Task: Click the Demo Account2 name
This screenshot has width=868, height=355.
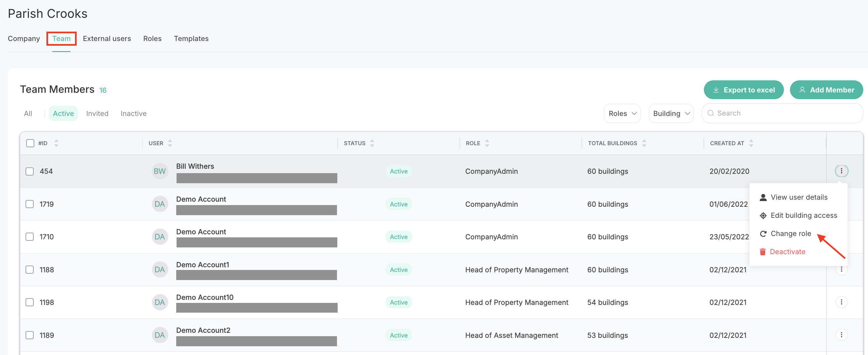Action: coord(203,330)
